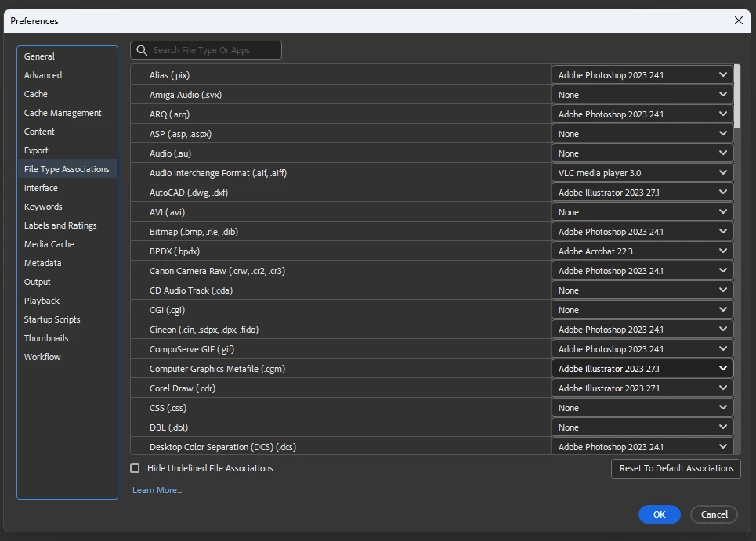This screenshot has height=541, width=756.
Task: Select the Alias (.pix) file type row
Action: click(340, 74)
